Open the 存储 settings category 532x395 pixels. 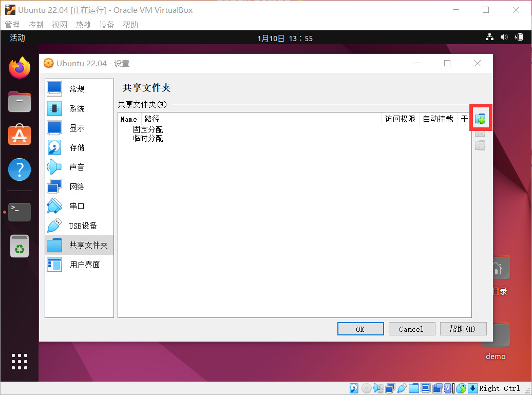coord(54,147)
